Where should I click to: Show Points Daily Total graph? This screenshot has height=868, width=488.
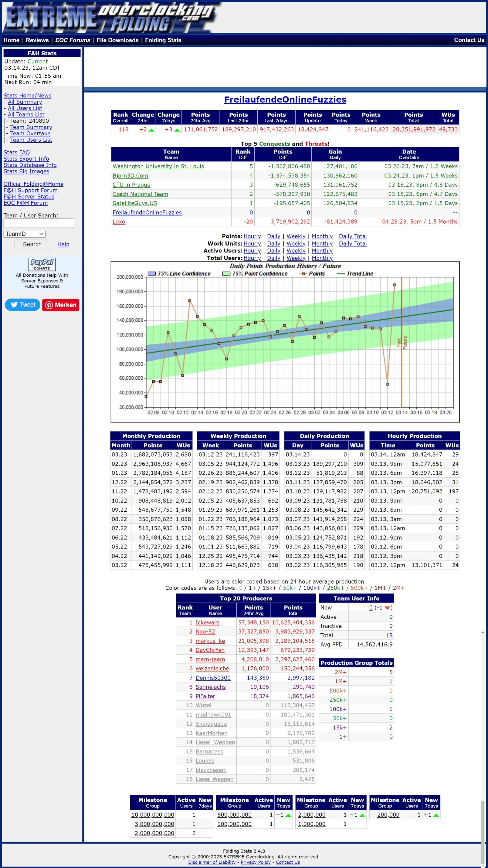[353, 237]
